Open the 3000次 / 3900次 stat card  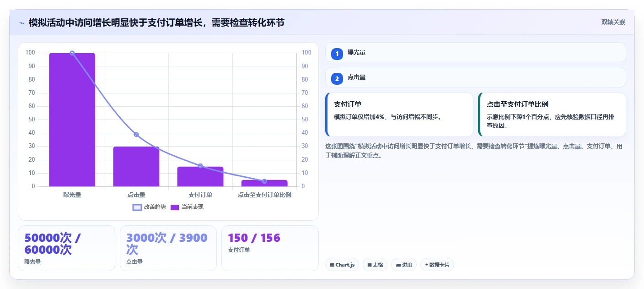168,248
